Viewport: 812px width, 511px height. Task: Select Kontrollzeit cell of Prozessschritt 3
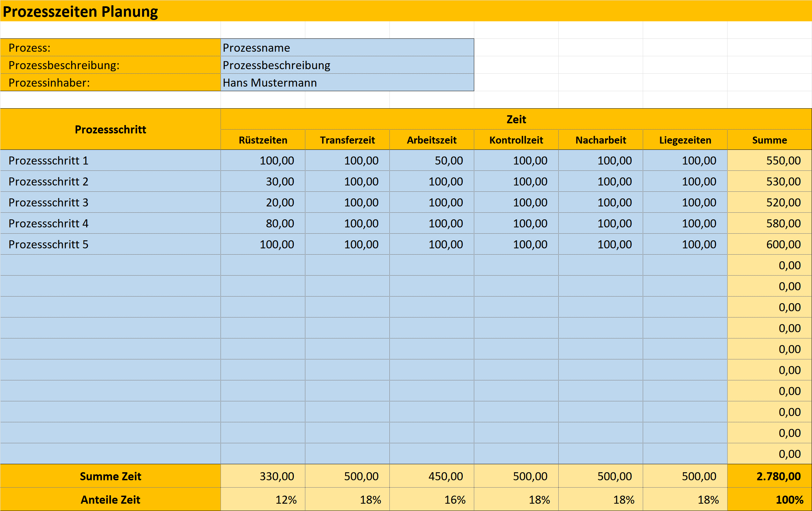516,202
